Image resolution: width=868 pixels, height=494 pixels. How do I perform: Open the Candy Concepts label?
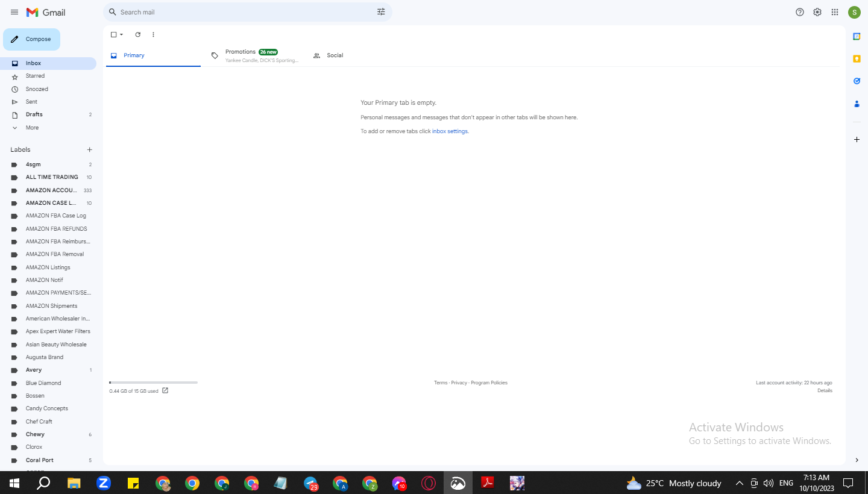click(x=48, y=408)
